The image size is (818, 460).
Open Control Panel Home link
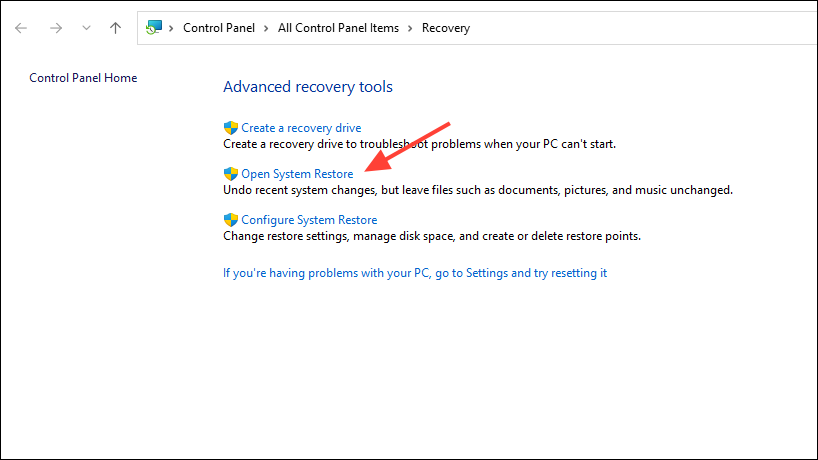tap(83, 78)
